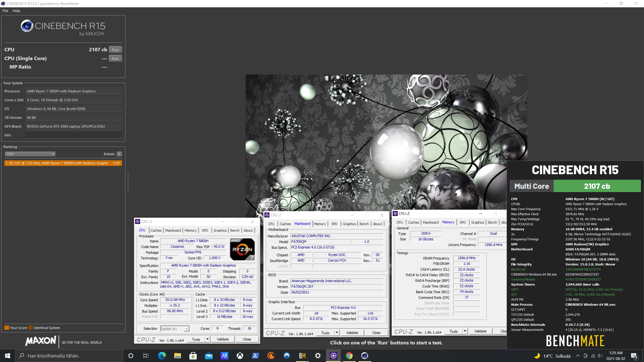This screenshot has width=644, height=362.
Task: Open Windows Settings gear on taskbar
Action: click(318, 356)
